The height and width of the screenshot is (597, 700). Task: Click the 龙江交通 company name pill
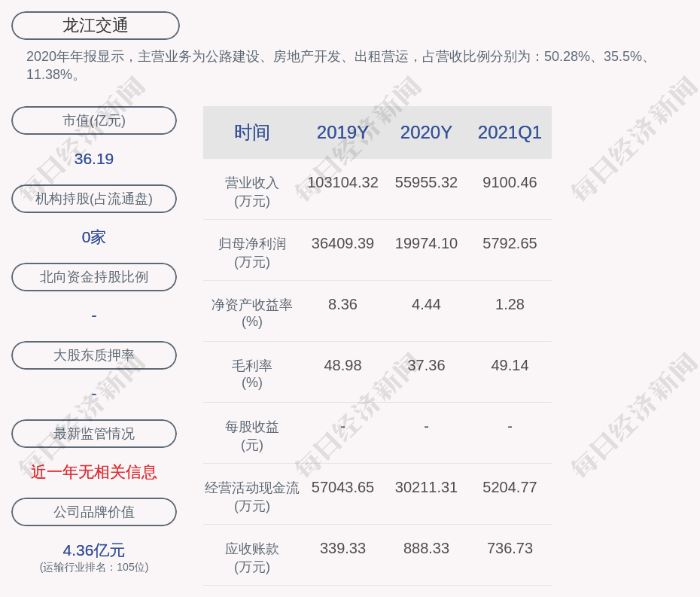pyautogui.click(x=95, y=26)
